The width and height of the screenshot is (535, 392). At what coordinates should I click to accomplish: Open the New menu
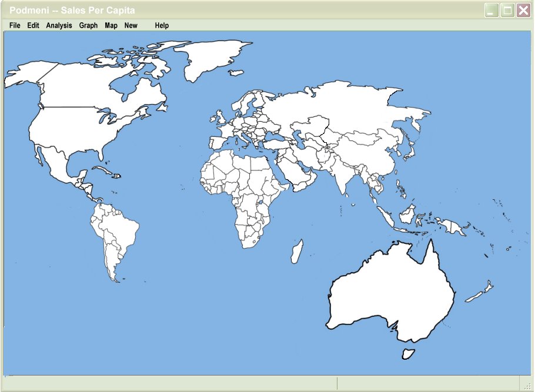pos(131,25)
